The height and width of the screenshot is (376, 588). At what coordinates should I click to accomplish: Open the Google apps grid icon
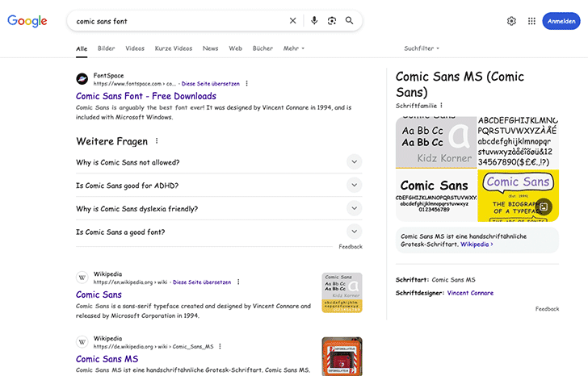coord(531,21)
